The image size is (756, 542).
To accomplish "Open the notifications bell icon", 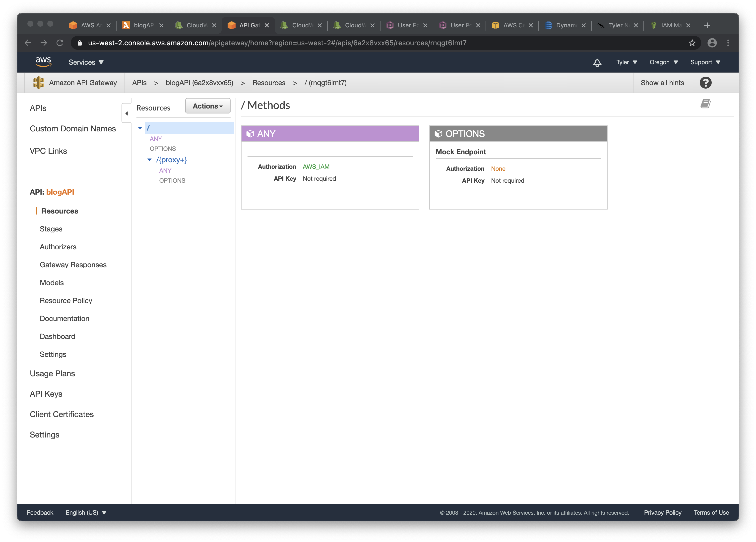I will (x=597, y=62).
